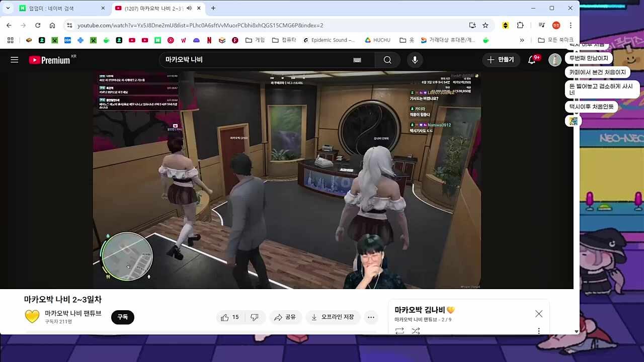Expand the tab search dropdown
Image resolution: width=644 pixels, height=362 pixels.
click(8, 8)
